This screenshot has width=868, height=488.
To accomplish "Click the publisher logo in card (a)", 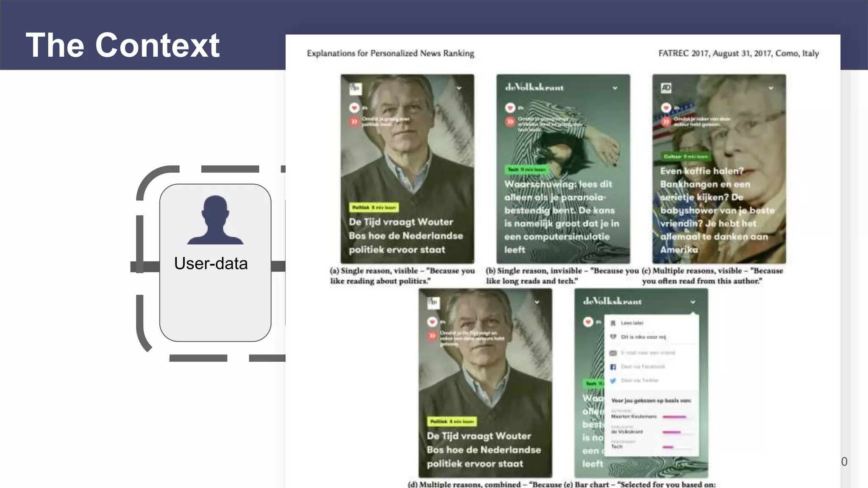I will point(355,88).
